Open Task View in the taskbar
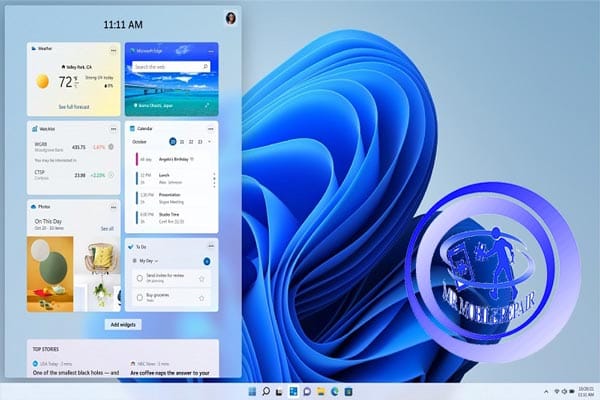600x400 pixels. tap(279, 392)
